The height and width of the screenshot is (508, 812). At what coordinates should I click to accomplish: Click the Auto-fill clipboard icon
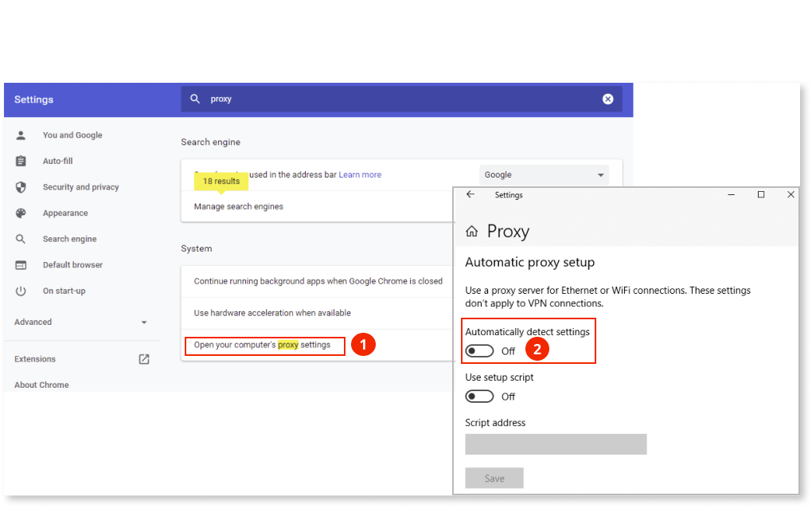[x=21, y=161]
